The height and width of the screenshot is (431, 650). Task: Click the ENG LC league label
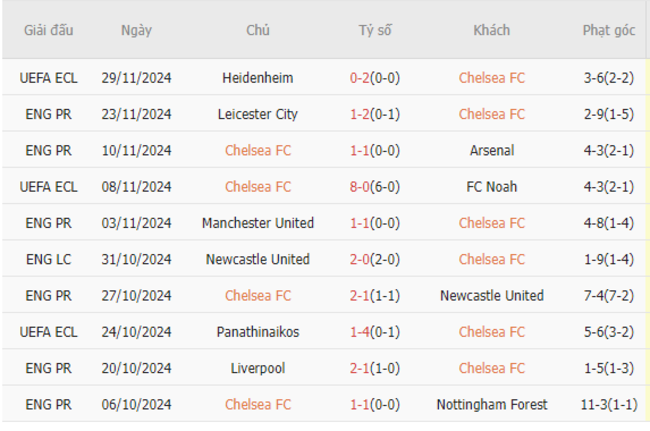pos(48,259)
